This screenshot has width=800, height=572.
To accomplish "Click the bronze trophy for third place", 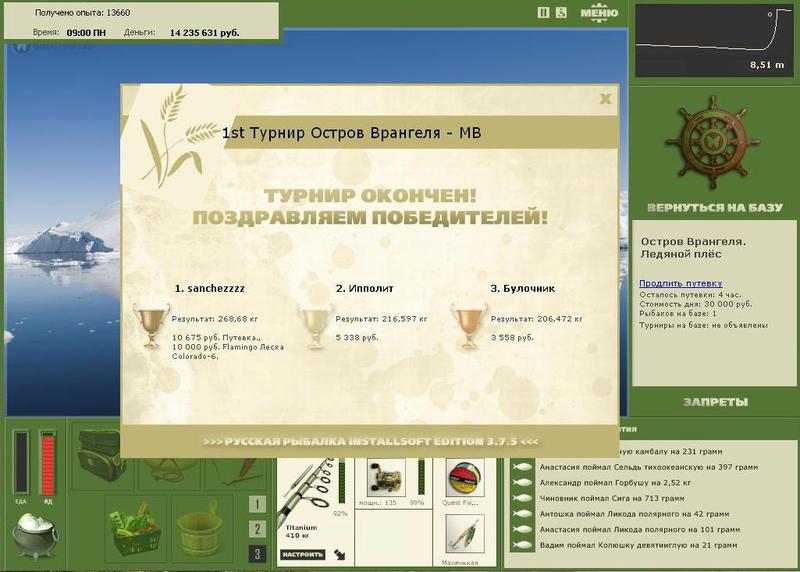I will pos(468,326).
